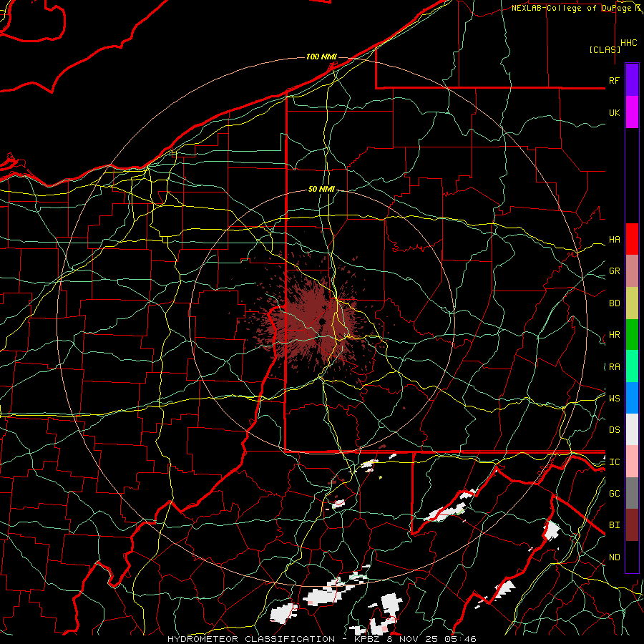Click the HA legend label
The image size is (644, 644).
click(x=614, y=240)
